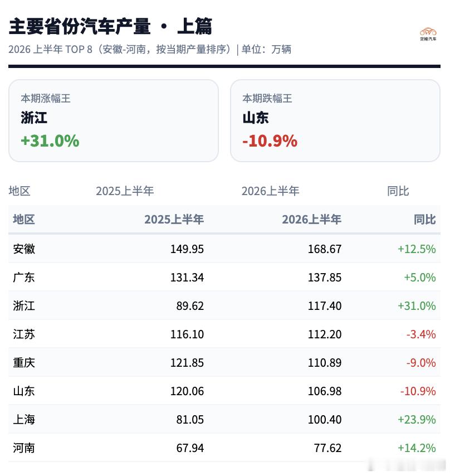Click the 116.10 cell for 江苏
Image resolution: width=450 pixels, height=476 pixels.
[187, 334]
